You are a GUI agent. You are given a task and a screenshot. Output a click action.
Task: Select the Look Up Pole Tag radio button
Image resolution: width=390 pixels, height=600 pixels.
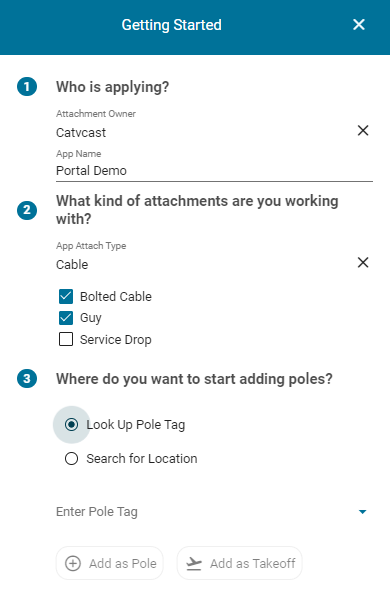point(72,425)
